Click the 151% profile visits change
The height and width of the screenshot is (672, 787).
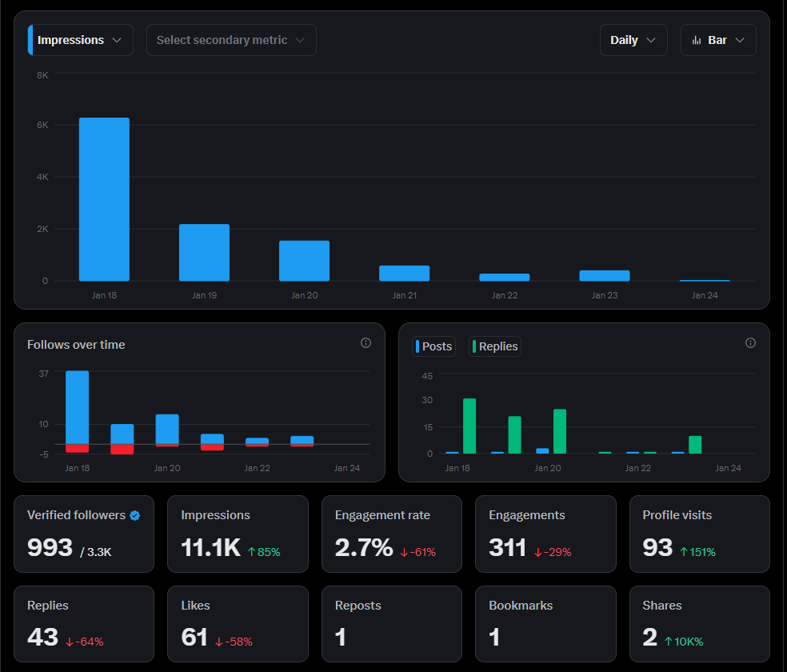(697, 552)
